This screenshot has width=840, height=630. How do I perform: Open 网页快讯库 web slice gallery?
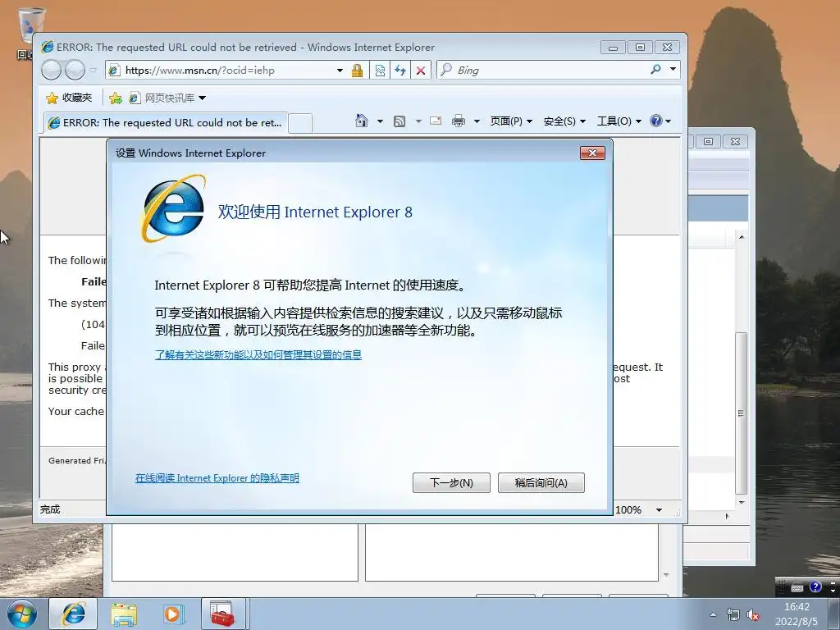pyautogui.click(x=167, y=98)
